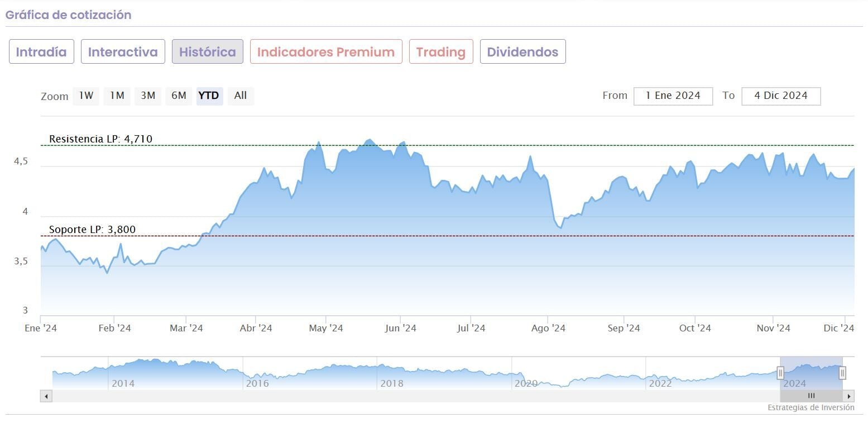The width and height of the screenshot is (868, 437).
Task: Grab the left navigator range handle
Action: pos(780,373)
